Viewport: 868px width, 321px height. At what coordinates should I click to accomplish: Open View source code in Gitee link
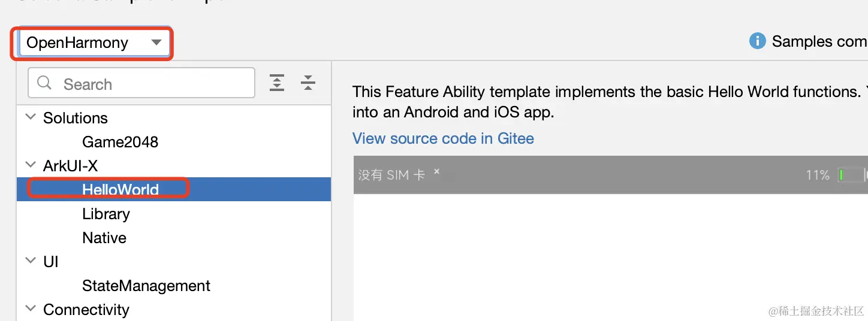[443, 138]
